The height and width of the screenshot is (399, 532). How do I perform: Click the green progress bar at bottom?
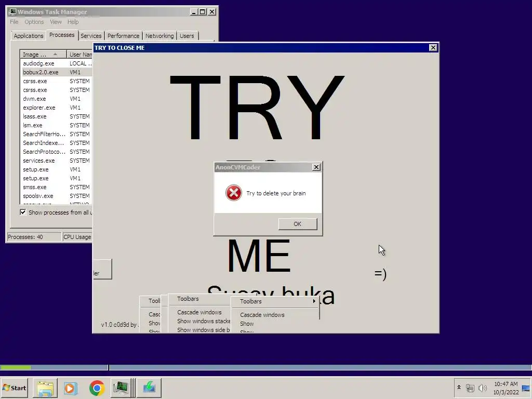[16, 367]
